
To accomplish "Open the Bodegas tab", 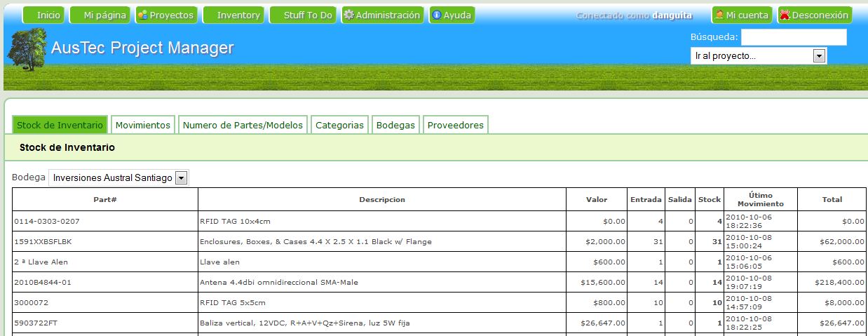I will click(395, 125).
